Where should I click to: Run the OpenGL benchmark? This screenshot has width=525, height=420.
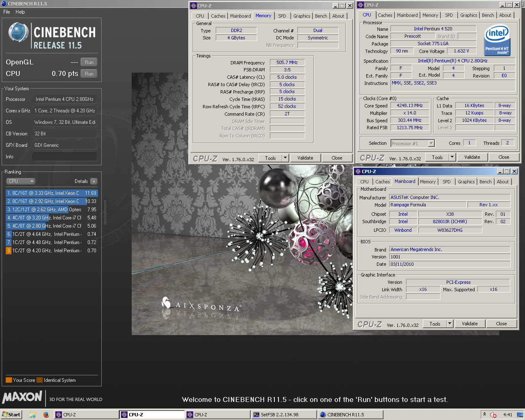89,62
